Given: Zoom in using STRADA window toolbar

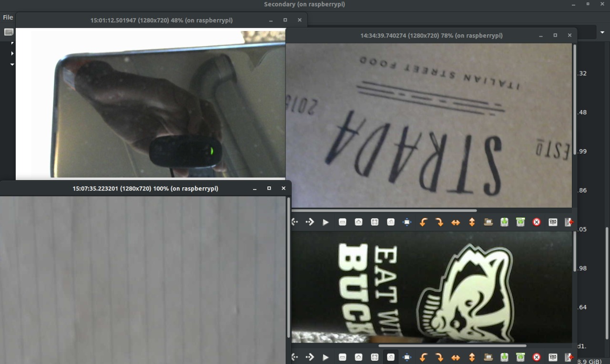Looking at the screenshot, I should (x=358, y=222).
